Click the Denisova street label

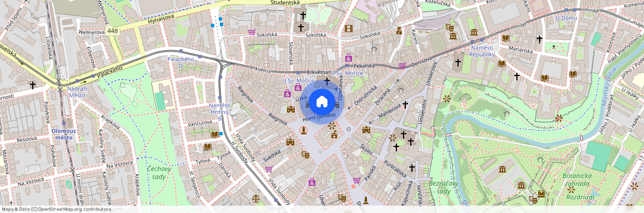click(421, 62)
